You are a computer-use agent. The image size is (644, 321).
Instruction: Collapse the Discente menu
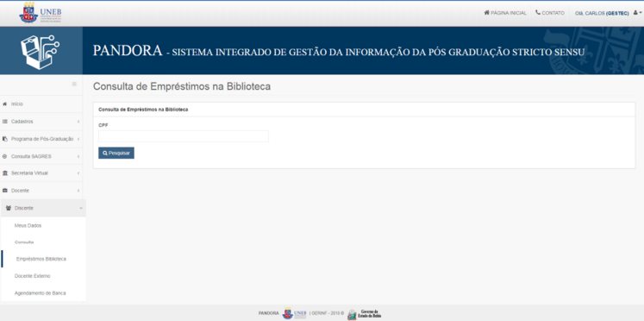pyautogui.click(x=43, y=208)
